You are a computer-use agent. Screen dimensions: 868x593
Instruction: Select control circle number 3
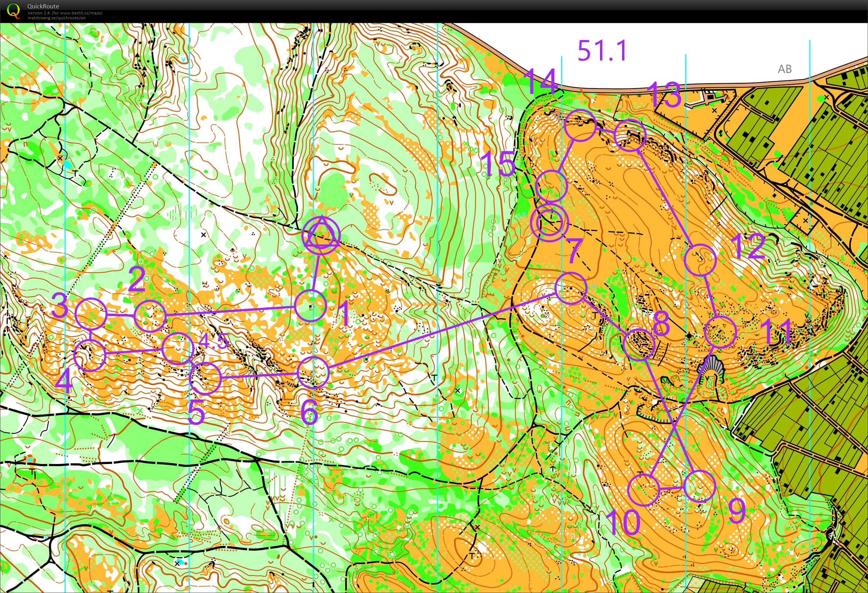(x=91, y=314)
